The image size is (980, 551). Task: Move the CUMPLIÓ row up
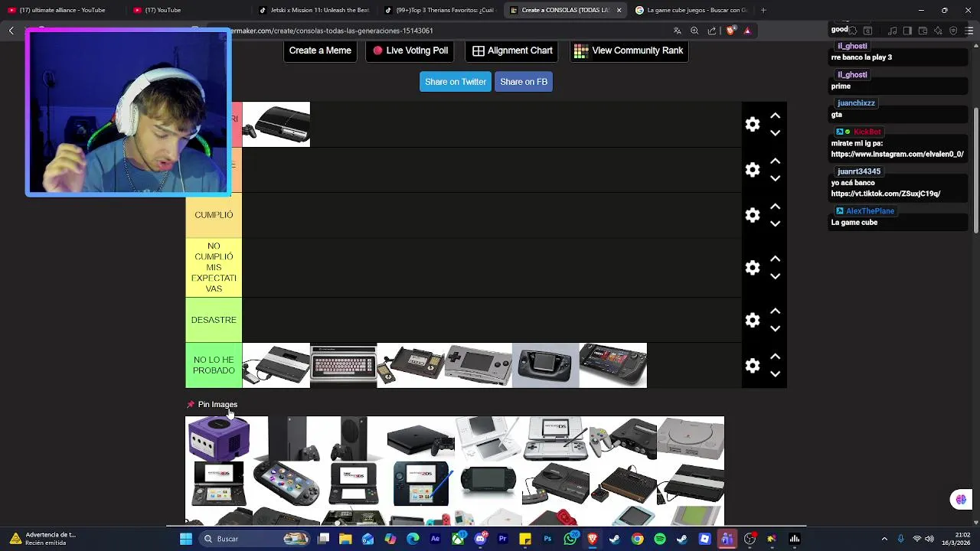(775, 207)
